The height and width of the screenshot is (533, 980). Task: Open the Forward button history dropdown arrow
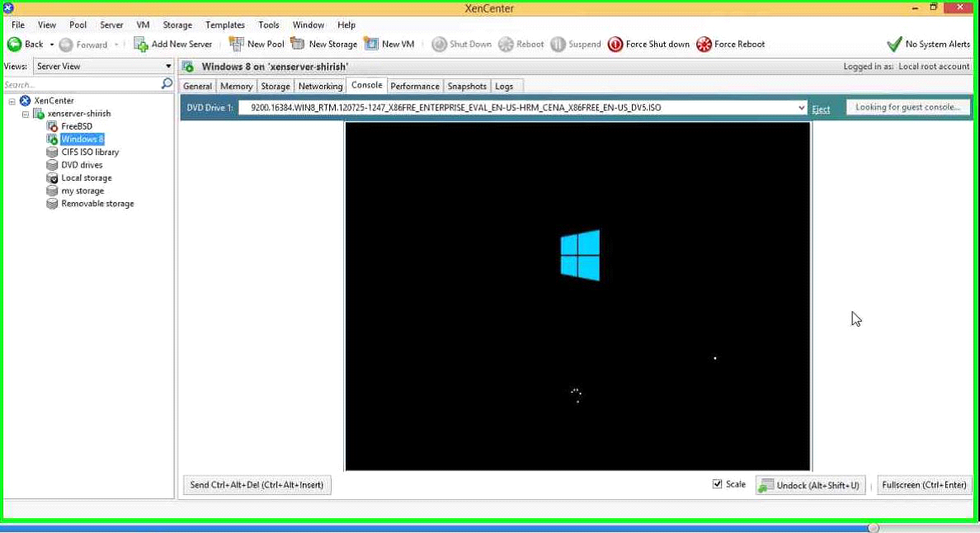click(x=116, y=45)
